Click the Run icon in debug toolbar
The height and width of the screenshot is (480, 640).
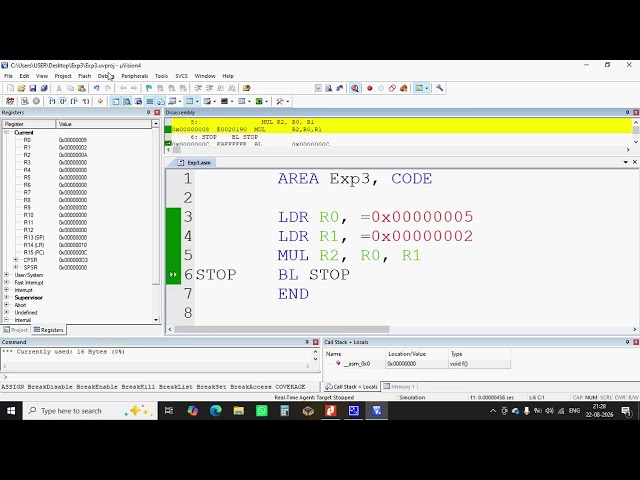[x=25, y=101]
